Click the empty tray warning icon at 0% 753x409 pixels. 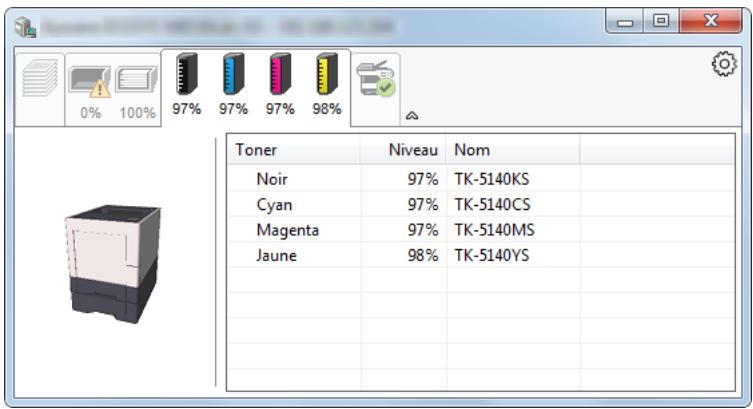click(x=90, y=81)
